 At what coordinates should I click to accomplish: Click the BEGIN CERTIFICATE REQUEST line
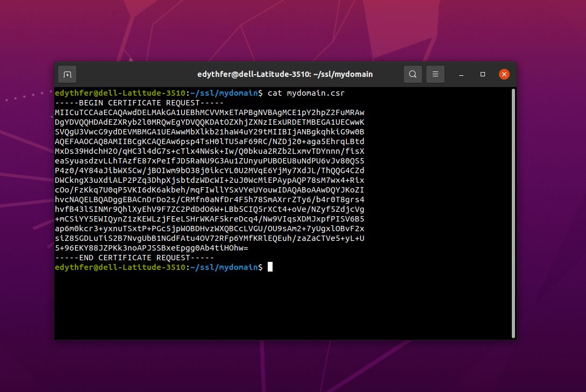[x=139, y=103]
